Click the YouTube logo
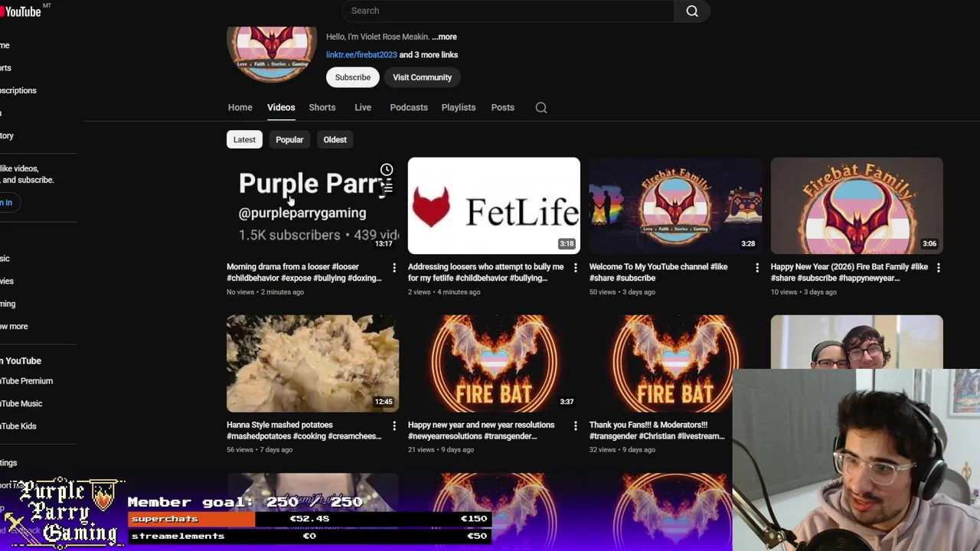980x551 pixels. coord(21,11)
